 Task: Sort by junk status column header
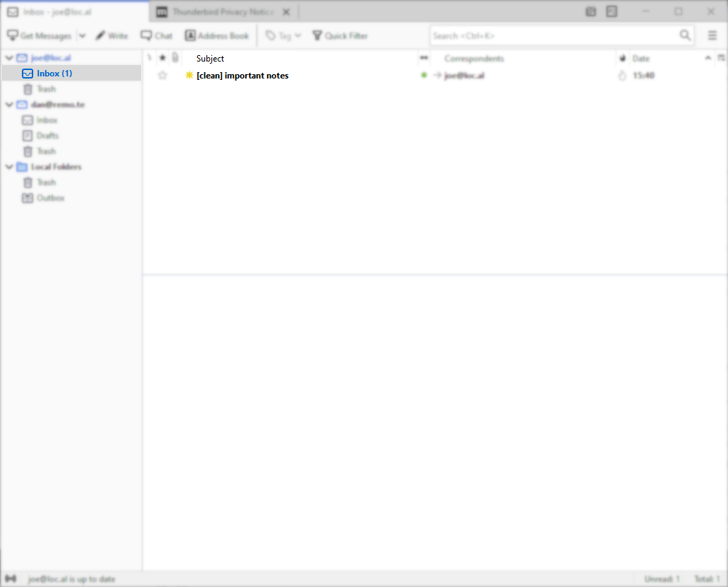point(623,58)
